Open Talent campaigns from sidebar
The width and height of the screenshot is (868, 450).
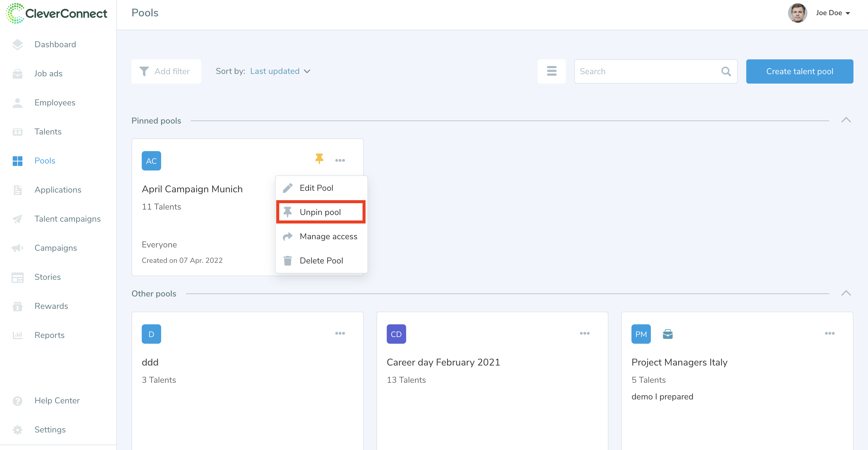click(x=67, y=219)
